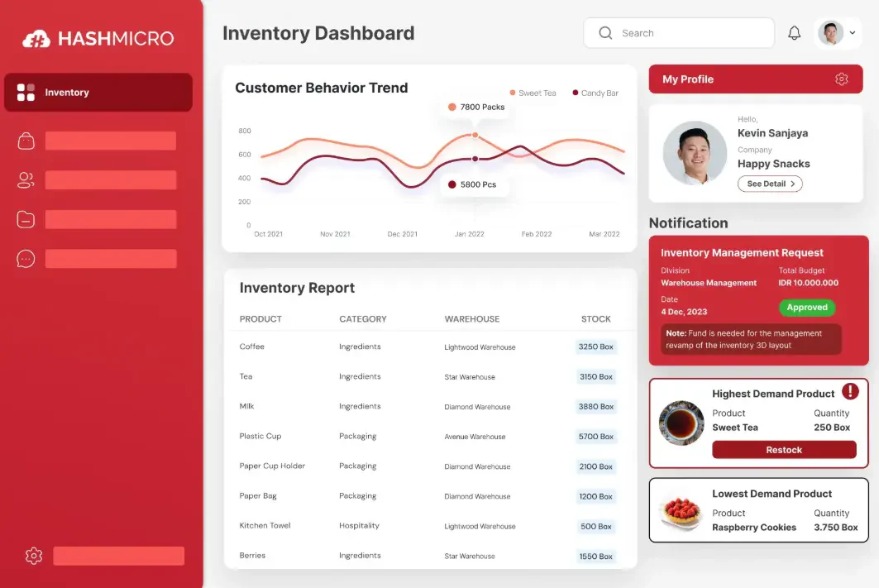Toggle the Sweet Tea legend item
The height and width of the screenshot is (588, 879).
point(533,93)
